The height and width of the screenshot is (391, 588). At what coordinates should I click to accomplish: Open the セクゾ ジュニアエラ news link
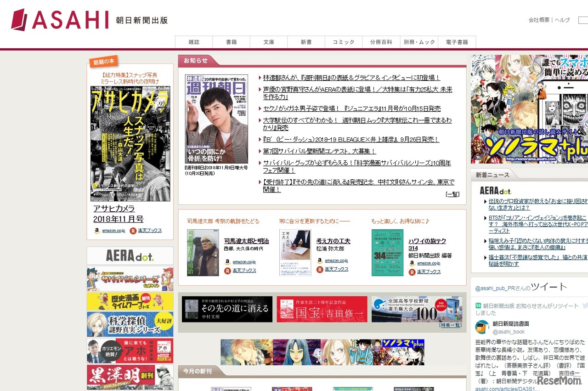(352, 109)
